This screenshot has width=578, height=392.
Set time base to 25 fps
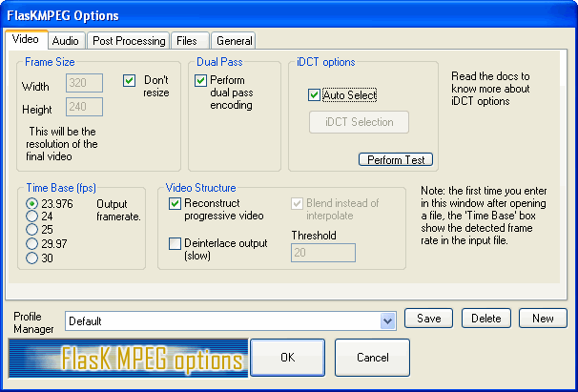click(33, 231)
